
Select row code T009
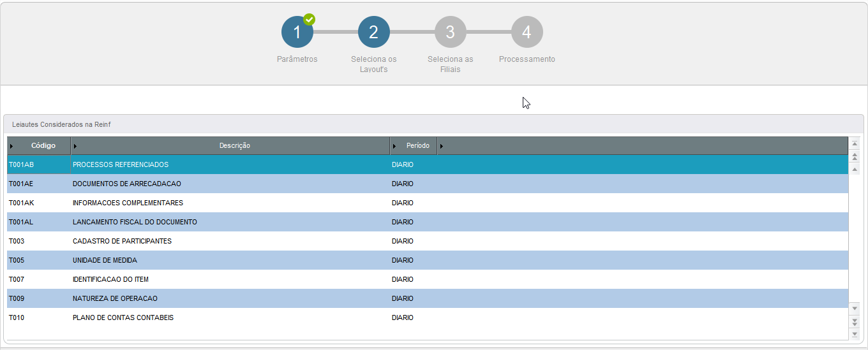pyautogui.click(x=17, y=298)
